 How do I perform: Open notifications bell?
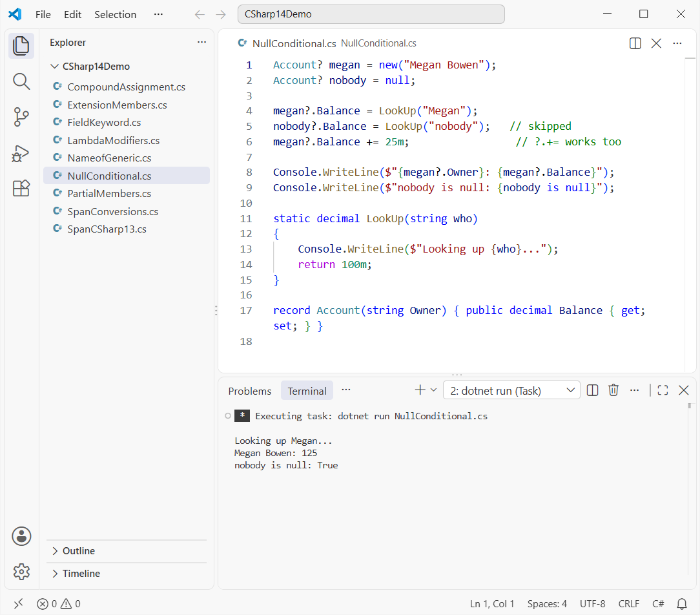(x=682, y=604)
